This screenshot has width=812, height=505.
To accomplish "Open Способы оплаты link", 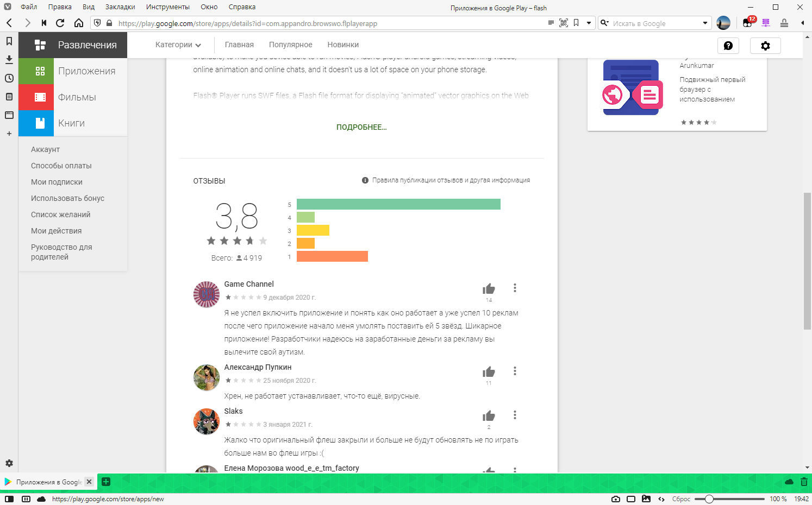I will coord(61,166).
